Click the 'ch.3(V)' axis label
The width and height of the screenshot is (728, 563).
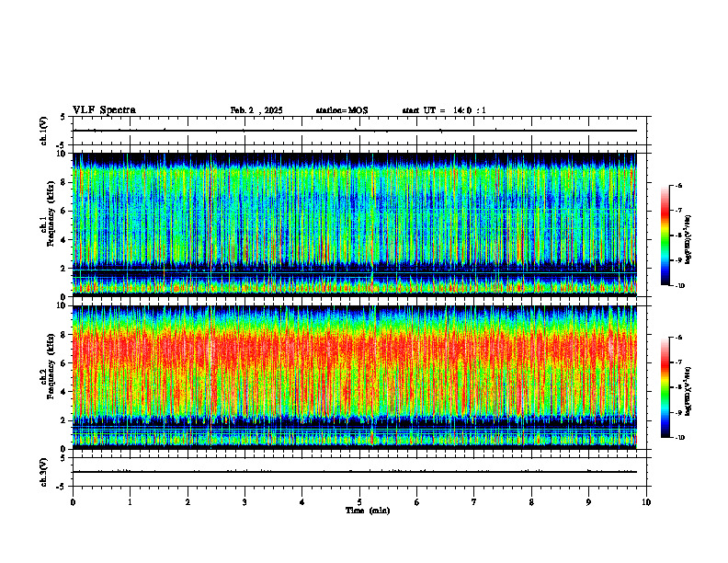coord(43,472)
